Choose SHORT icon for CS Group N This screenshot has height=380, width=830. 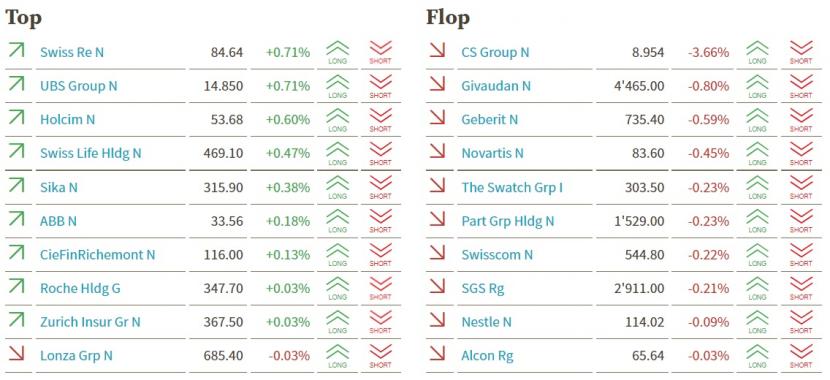coord(801,52)
